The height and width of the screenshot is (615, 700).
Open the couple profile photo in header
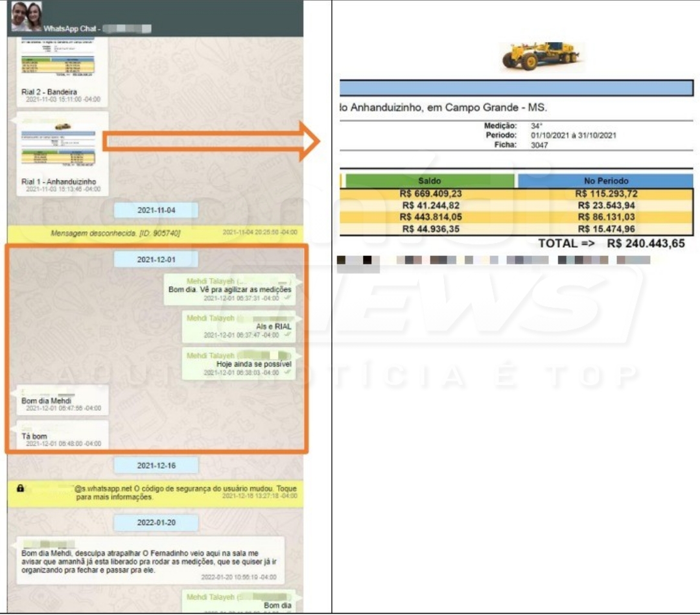[27, 16]
